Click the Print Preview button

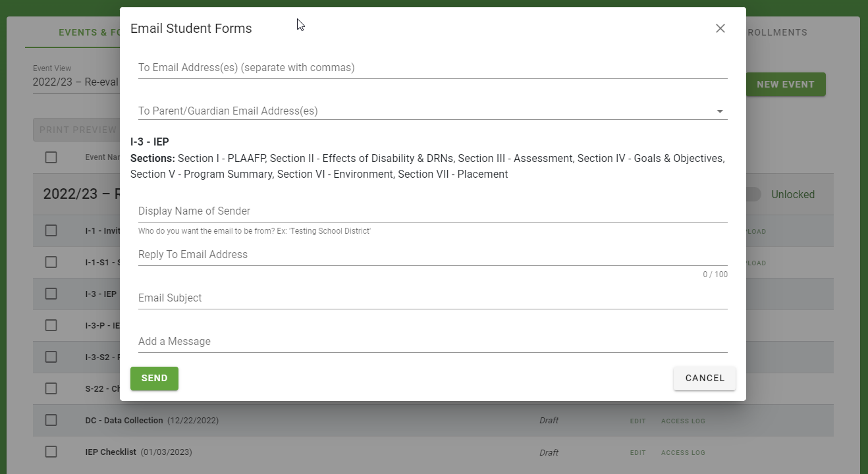[76, 130]
